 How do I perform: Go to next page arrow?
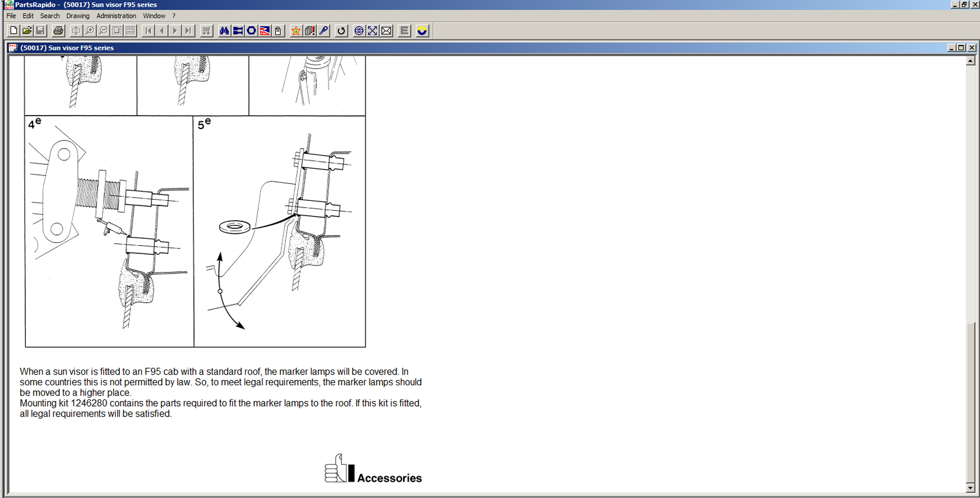point(175,31)
